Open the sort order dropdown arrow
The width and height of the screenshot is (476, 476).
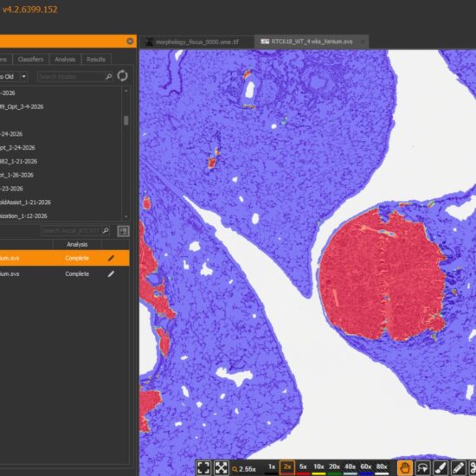pos(23,76)
